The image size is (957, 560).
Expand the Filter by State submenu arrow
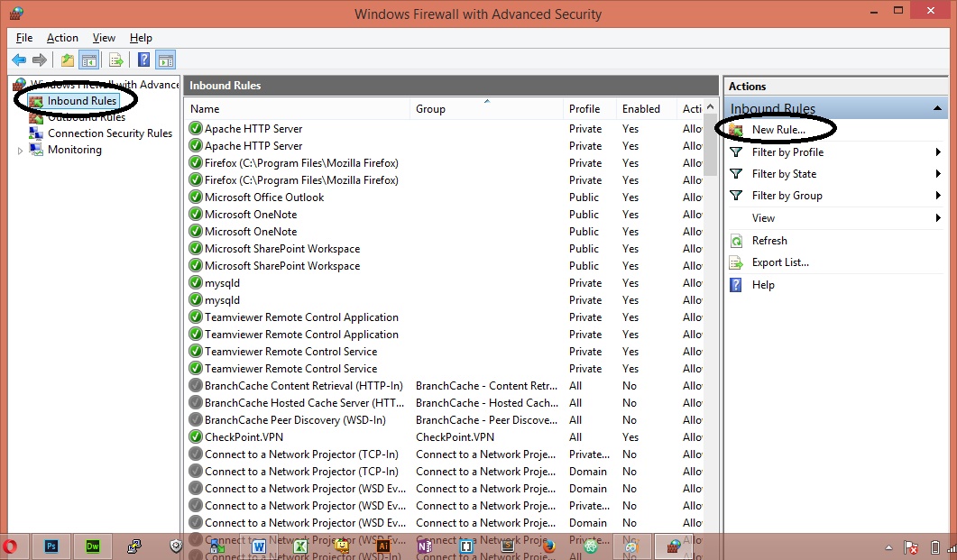point(938,174)
